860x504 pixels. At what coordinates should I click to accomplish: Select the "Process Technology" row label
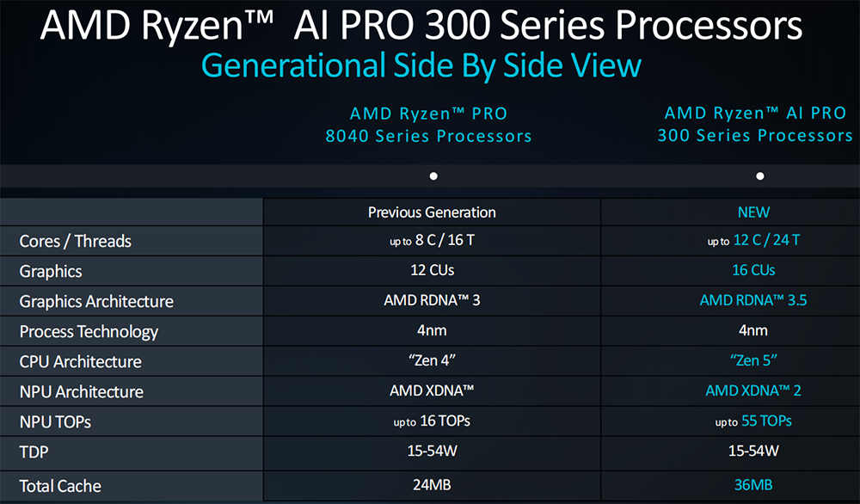[89, 332]
